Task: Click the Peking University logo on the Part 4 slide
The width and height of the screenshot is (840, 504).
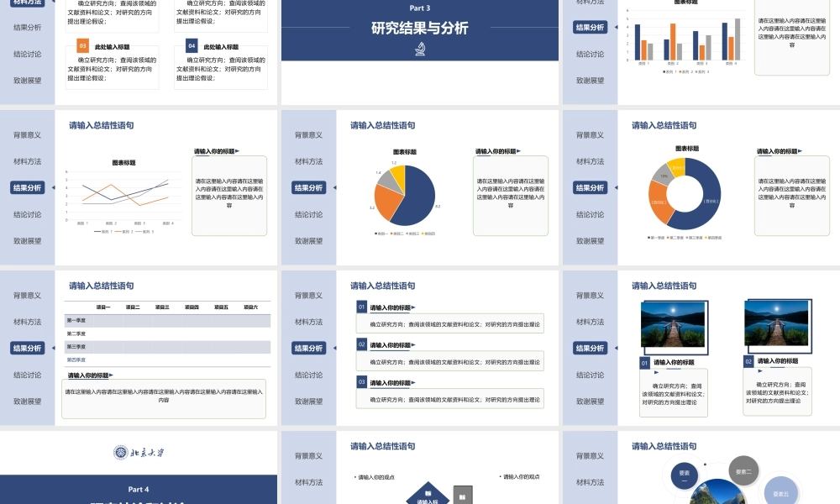Action: (139, 453)
